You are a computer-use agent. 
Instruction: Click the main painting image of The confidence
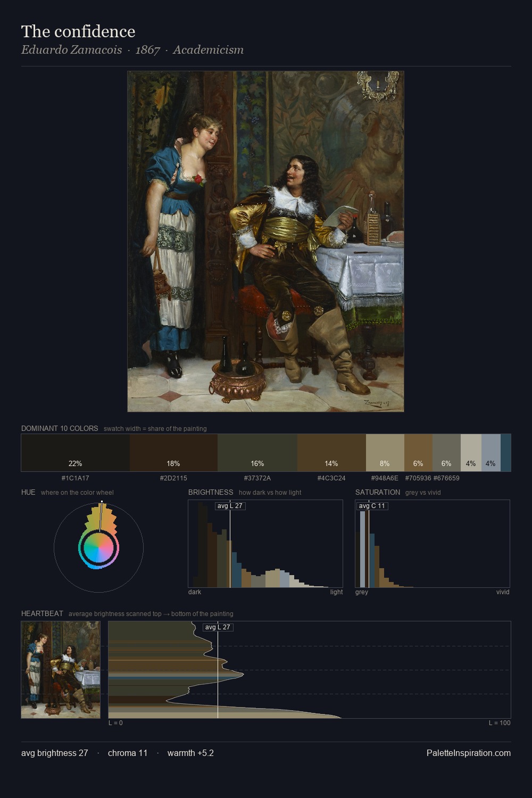click(x=265, y=242)
